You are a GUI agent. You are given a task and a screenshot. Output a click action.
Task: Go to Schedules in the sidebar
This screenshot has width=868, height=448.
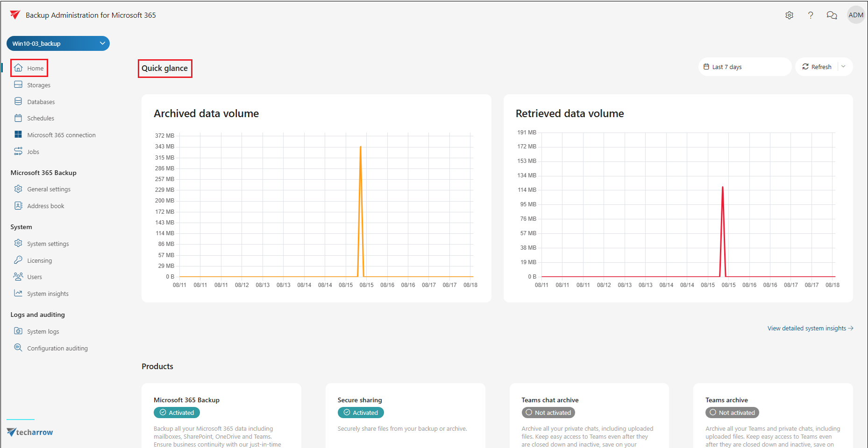[x=40, y=119]
